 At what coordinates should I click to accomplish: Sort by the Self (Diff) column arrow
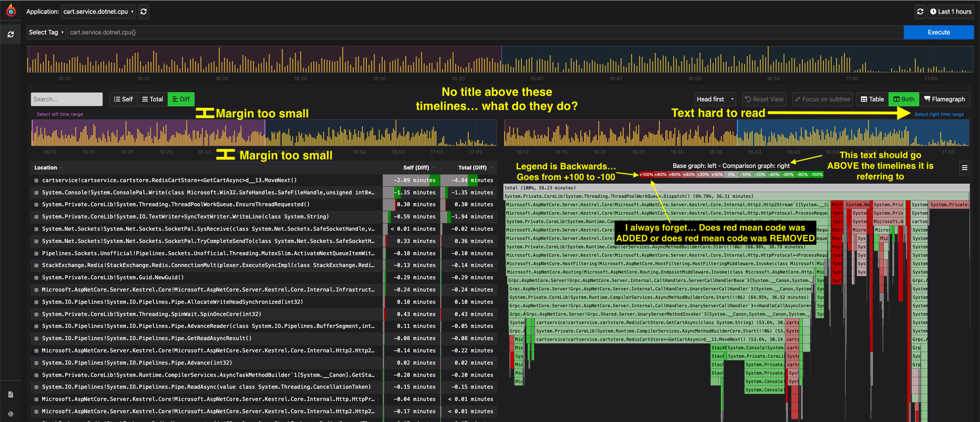pos(434,168)
